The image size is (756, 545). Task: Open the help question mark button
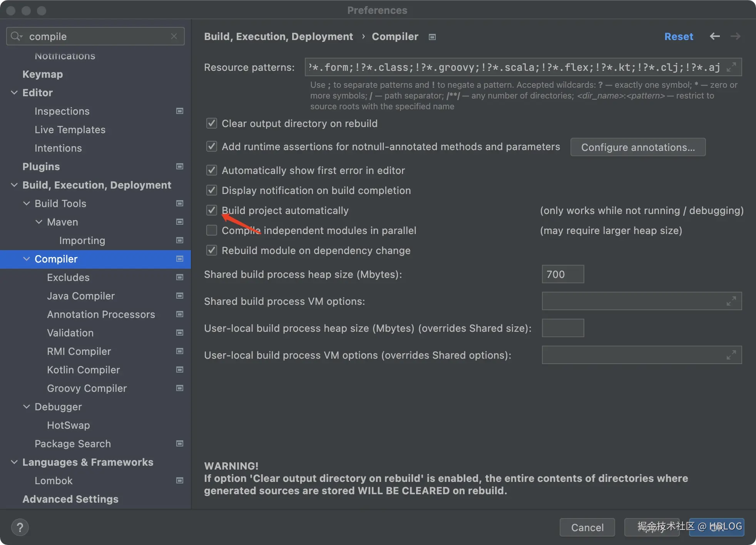pyautogui.click(x=20, y=527)
